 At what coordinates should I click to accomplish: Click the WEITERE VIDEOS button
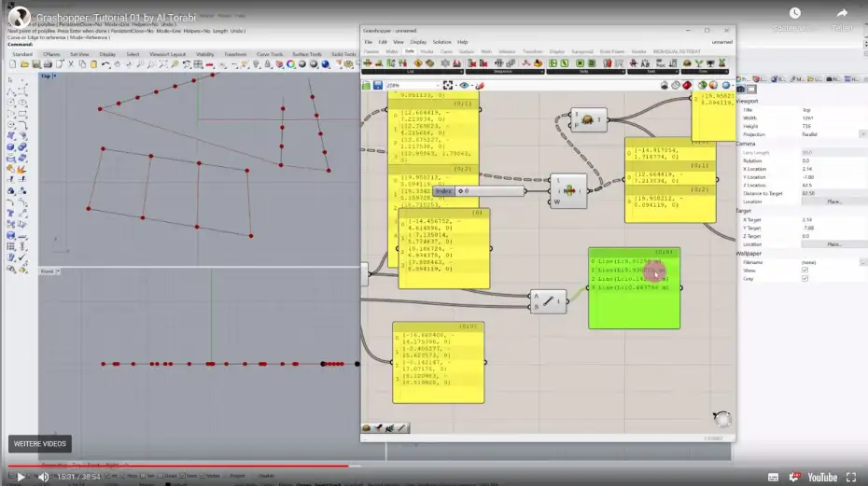point(40,444)
